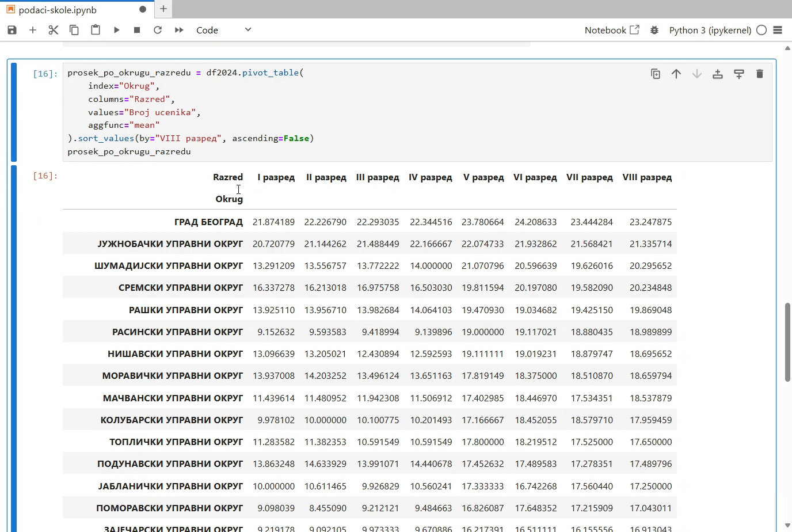The image size is (792, 532).
Task: Select ПОМОРАВСКИ УПРАВНИ ОКРУГ row label
Action: (x=170, y=508)
